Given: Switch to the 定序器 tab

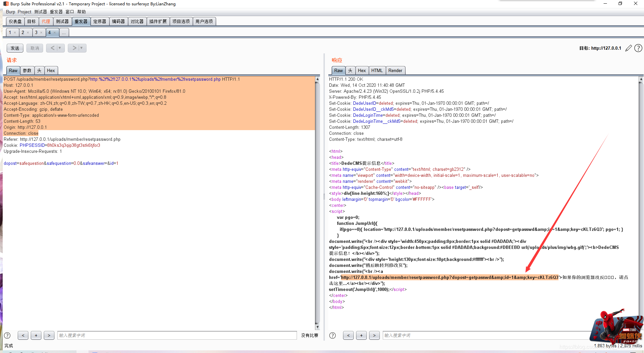Looking at the screenshot, I should click(100, 21).
